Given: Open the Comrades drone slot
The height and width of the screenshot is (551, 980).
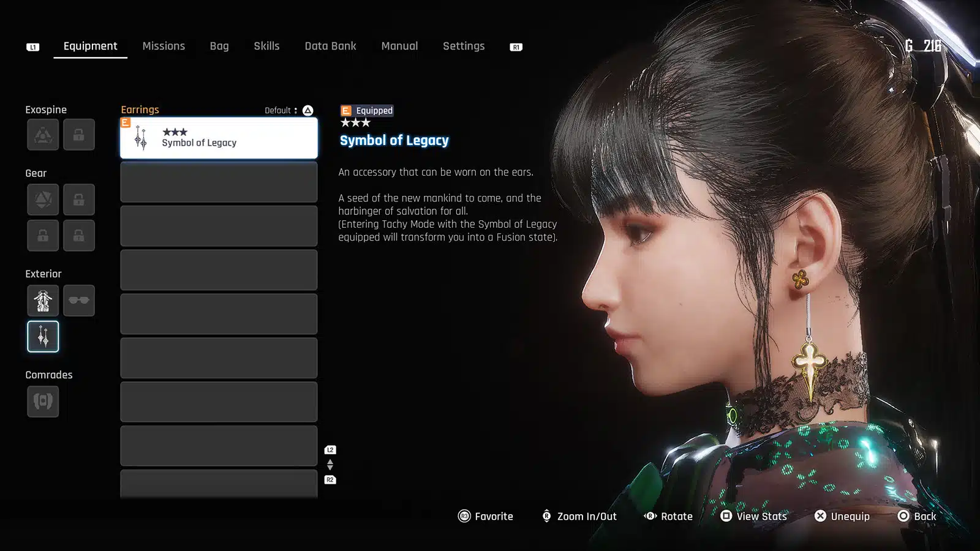Looking at the screenshot, I should coord(43,402).
